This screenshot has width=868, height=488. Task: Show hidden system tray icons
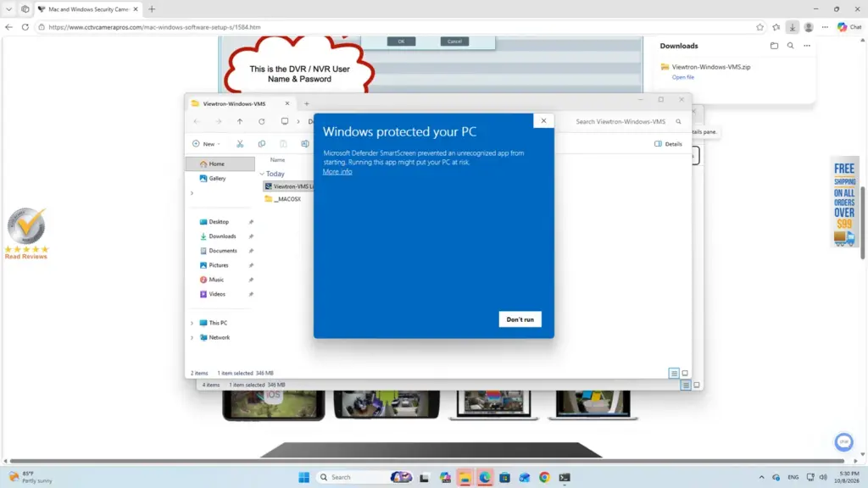(x=762, y=477)
